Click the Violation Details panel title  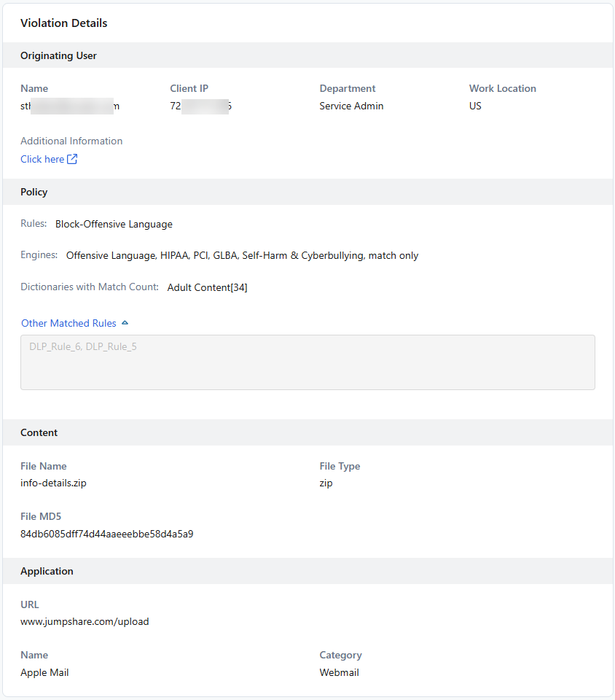pyautogui.click(x=63, y=23)
